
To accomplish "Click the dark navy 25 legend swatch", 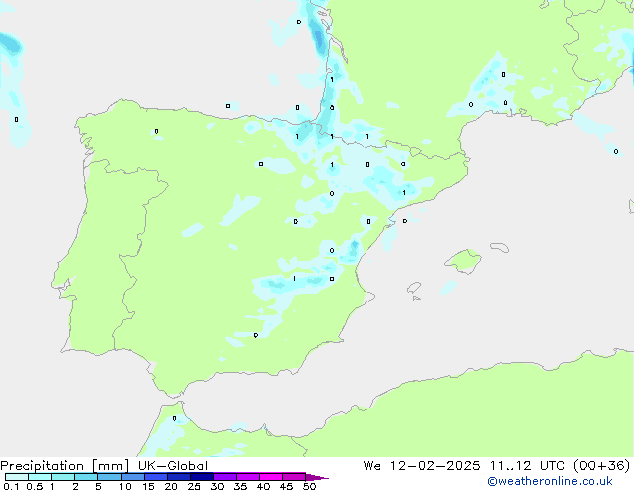I will [x=202, y=477].
